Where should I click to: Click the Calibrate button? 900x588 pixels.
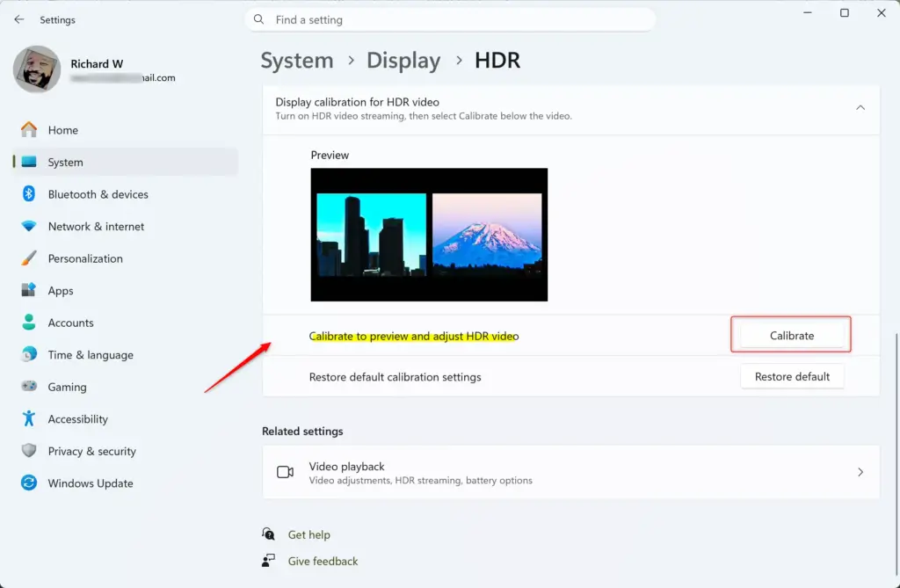point(792,336)
